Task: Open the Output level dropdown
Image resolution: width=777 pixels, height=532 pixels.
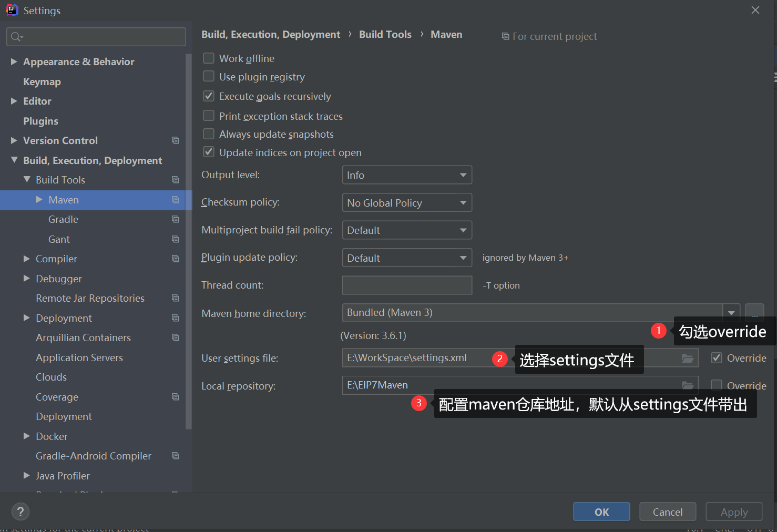Action: 407,175
